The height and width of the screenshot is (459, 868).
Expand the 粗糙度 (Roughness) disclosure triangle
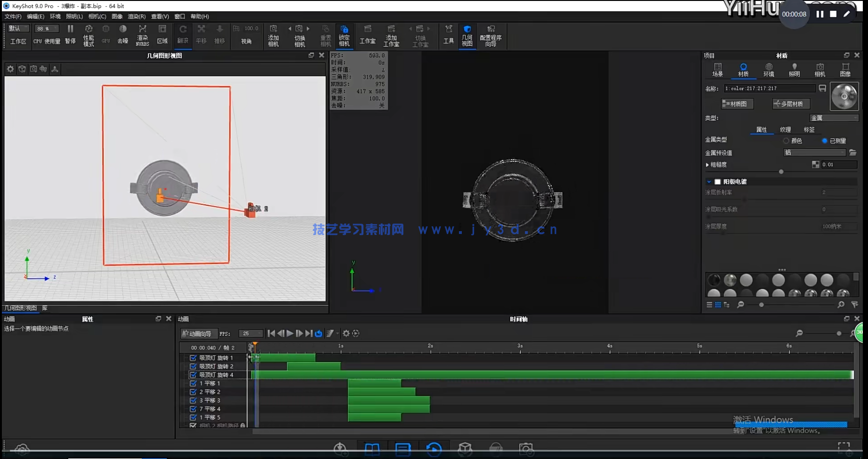pyautogui.click(x=707, y=165)
